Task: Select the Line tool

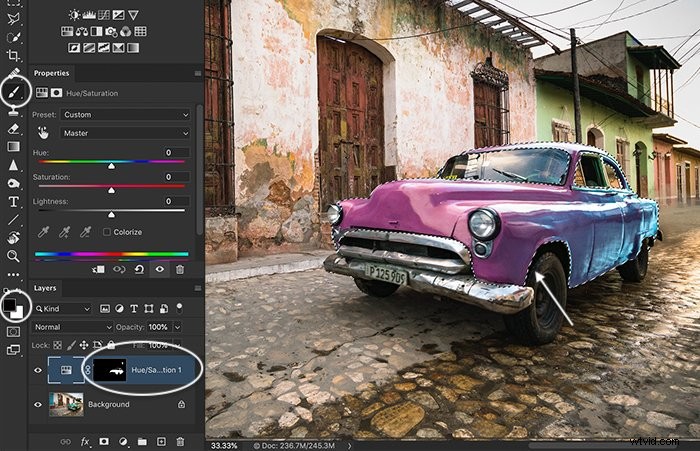Action: 13,219
